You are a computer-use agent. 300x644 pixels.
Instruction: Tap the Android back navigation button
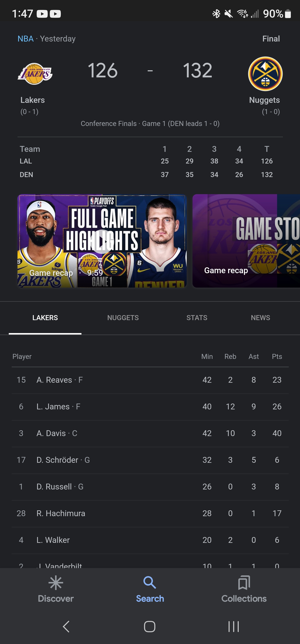66,626
